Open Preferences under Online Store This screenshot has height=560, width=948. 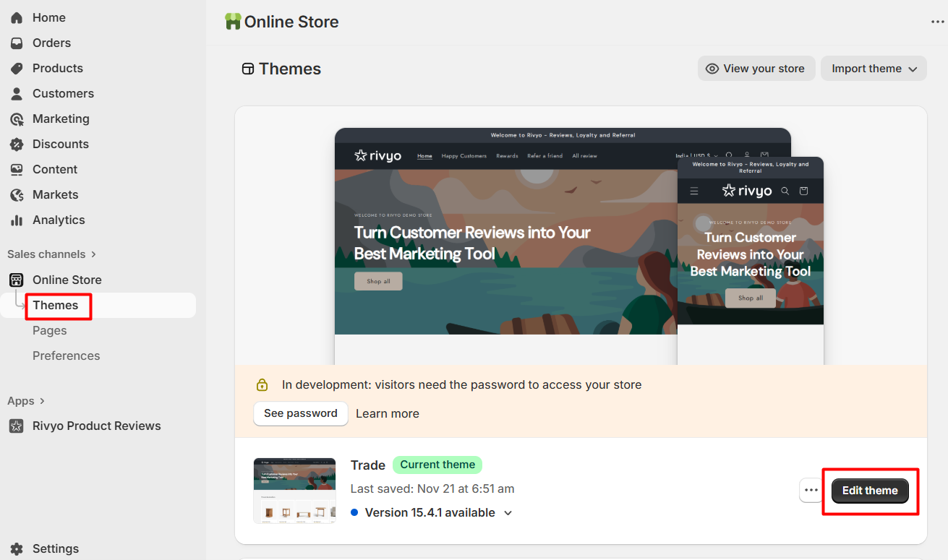pyautogui.click(x=67, y=356)
